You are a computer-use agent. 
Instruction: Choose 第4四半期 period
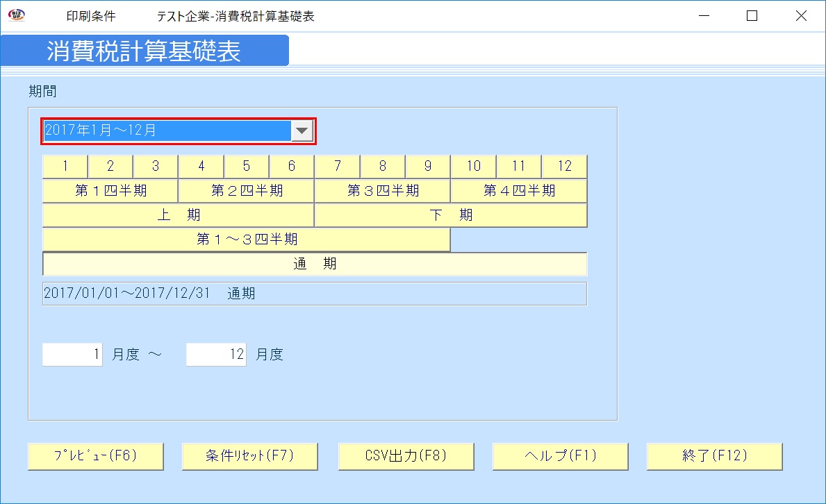[518, 190]
